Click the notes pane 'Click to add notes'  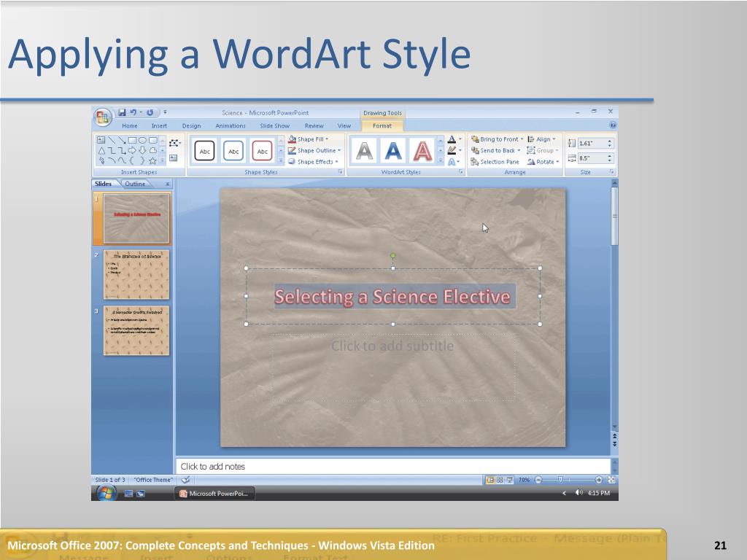coord(393,467)
